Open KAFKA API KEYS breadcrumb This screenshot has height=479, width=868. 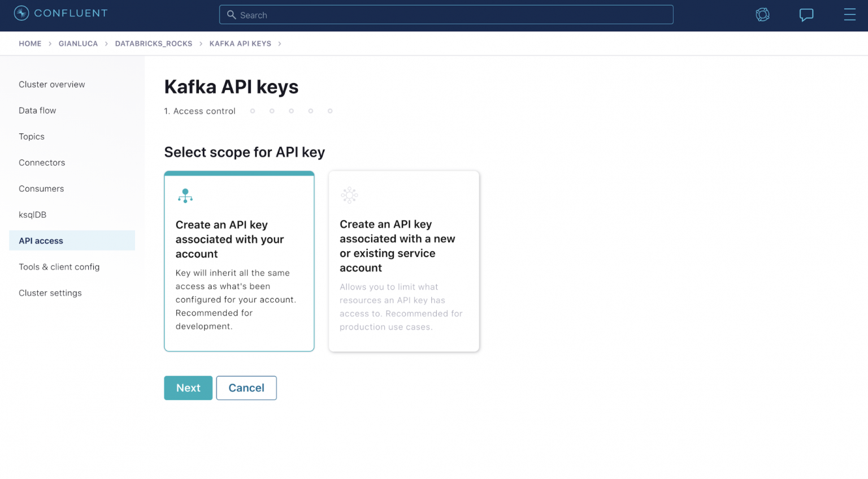pyautogui.click(x=240, y=44)
